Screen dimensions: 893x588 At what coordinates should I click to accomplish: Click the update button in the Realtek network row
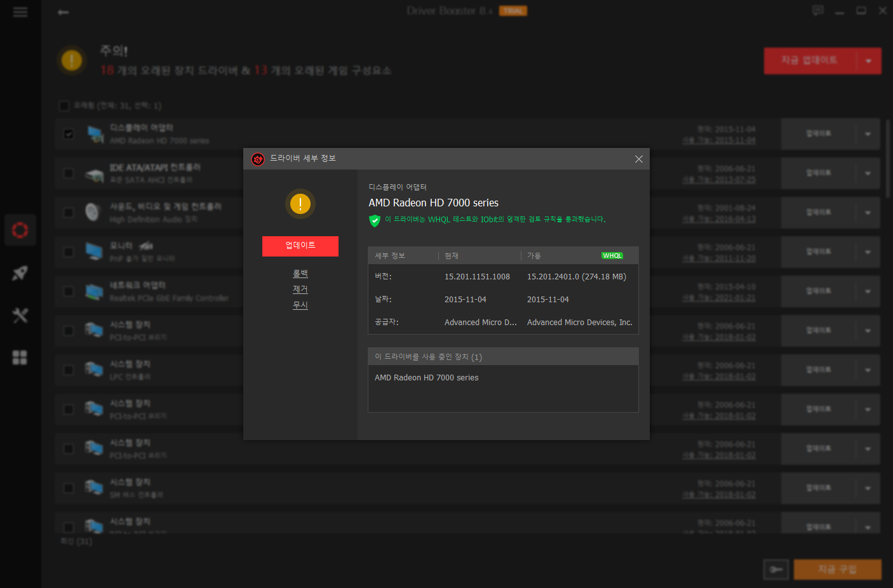pos(818,291)
